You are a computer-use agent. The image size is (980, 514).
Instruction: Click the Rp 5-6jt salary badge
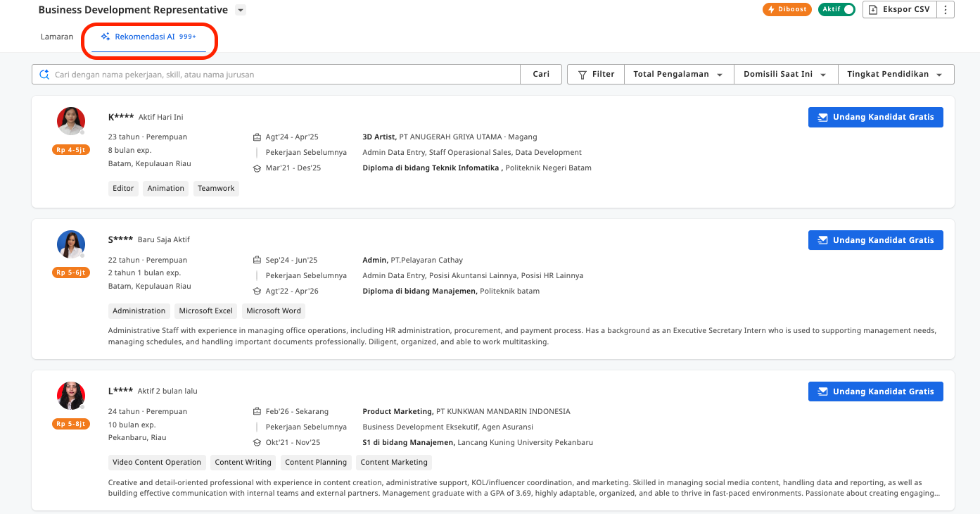pyautogui.click(x=71, y=273)
